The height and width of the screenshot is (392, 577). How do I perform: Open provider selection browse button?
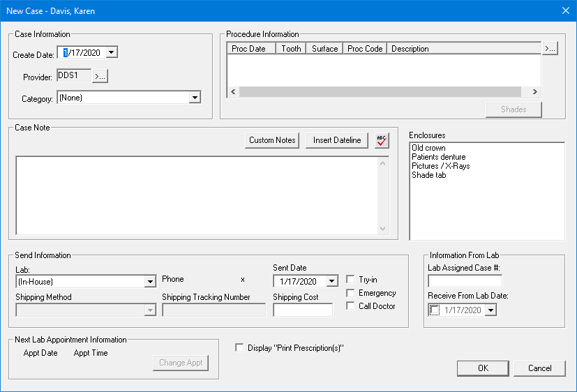pos(100,76)
